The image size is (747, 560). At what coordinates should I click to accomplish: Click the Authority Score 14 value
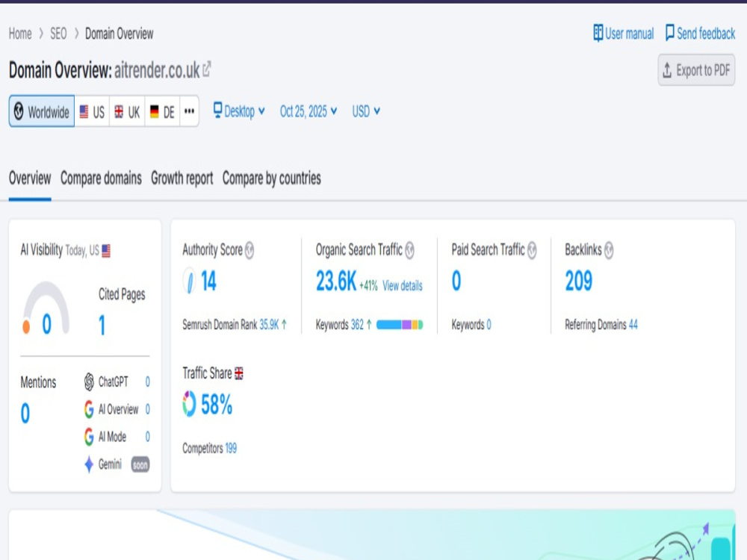click(x=208, y=281)
